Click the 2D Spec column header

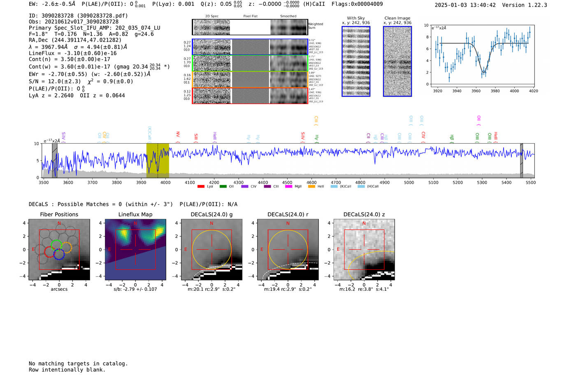(212, 16)
